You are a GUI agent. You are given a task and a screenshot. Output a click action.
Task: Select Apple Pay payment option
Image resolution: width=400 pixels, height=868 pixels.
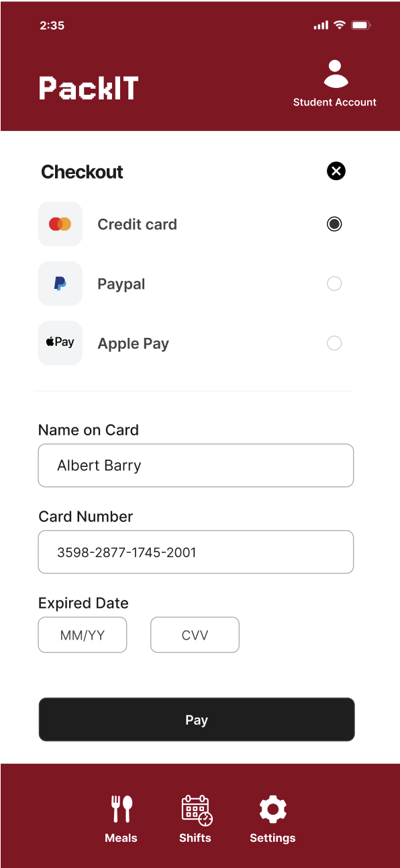[334, 343]
